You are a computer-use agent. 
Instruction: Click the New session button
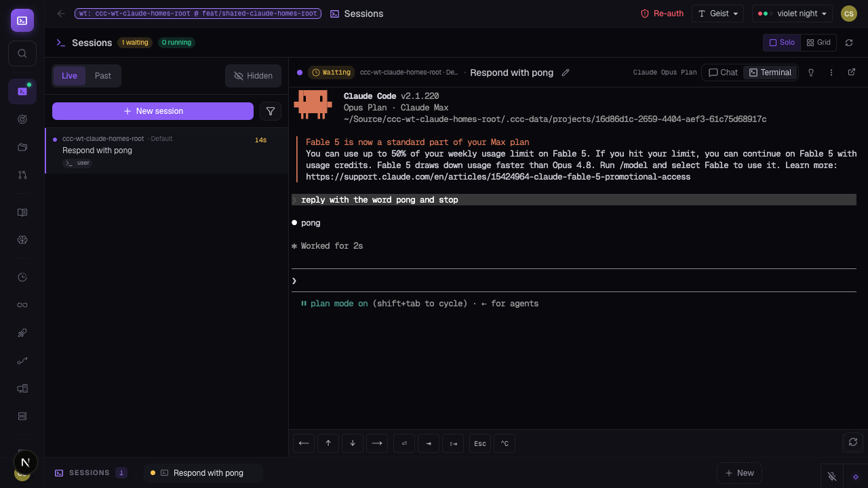tap(153, 111)
